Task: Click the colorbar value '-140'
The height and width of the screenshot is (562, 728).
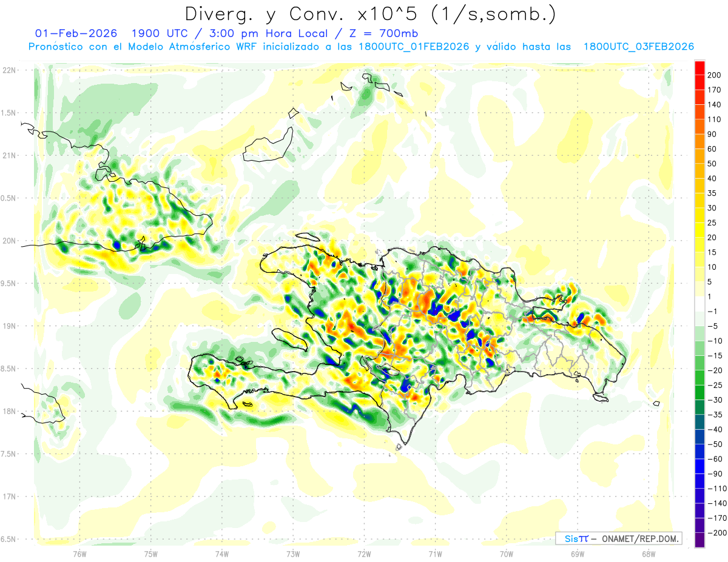Action: click(x=718, y=503)
